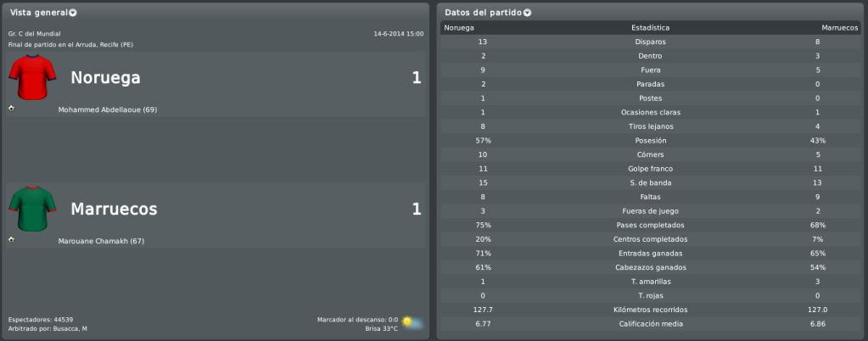Click the sunny weather icon
The width and height of the screenshot is (868, 341).
412,322
